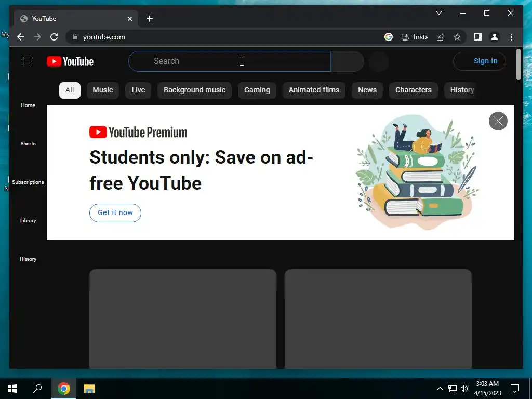Click the first loading video thumbnail
Viewport: 532px width, 399px height.
[x=182, y=319]
